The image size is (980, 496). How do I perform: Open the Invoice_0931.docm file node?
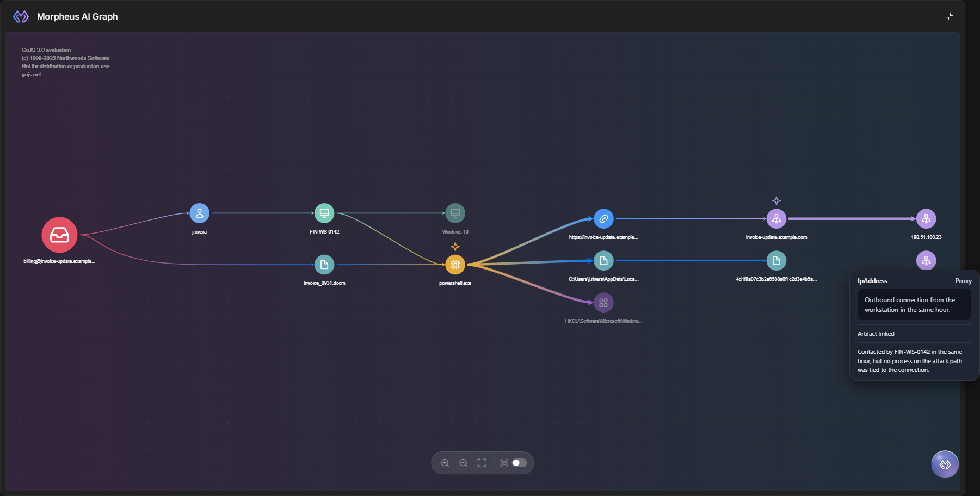[x=324, y=265]
